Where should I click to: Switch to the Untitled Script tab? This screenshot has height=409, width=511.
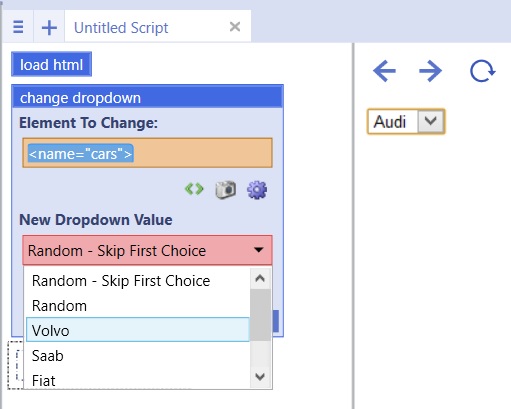click(x=121, y=28)
